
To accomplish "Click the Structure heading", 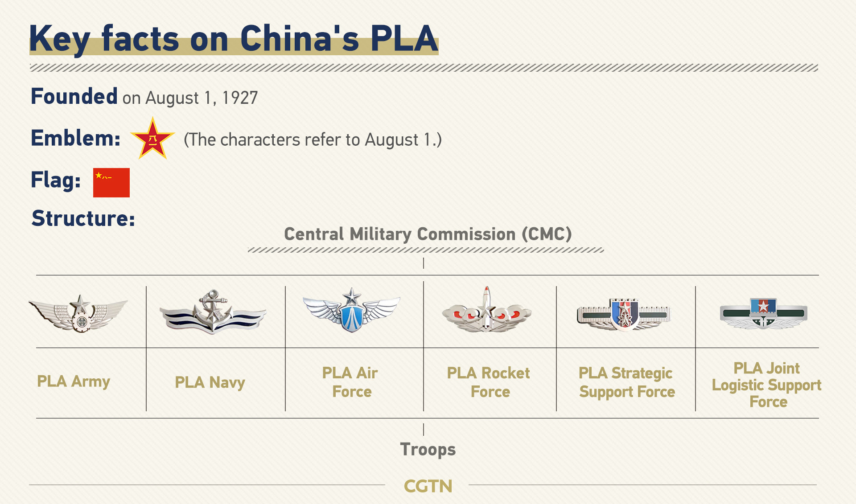I will point(83,219).
